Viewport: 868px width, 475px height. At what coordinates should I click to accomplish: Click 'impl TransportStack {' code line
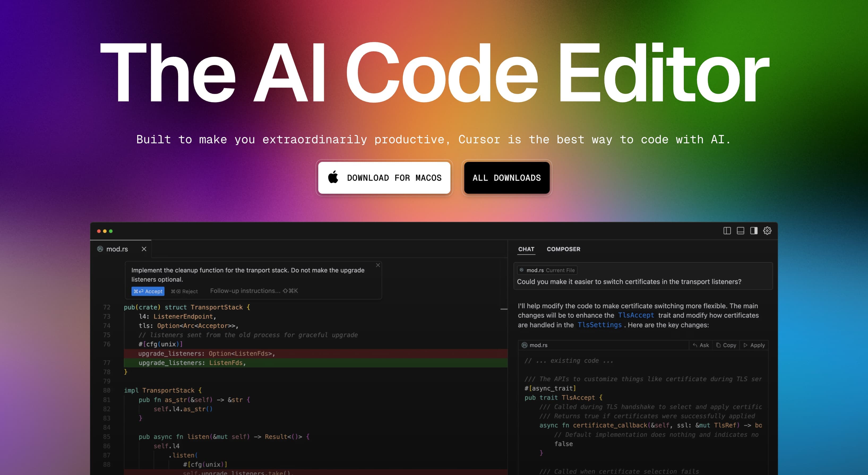[x=163, y=390]
